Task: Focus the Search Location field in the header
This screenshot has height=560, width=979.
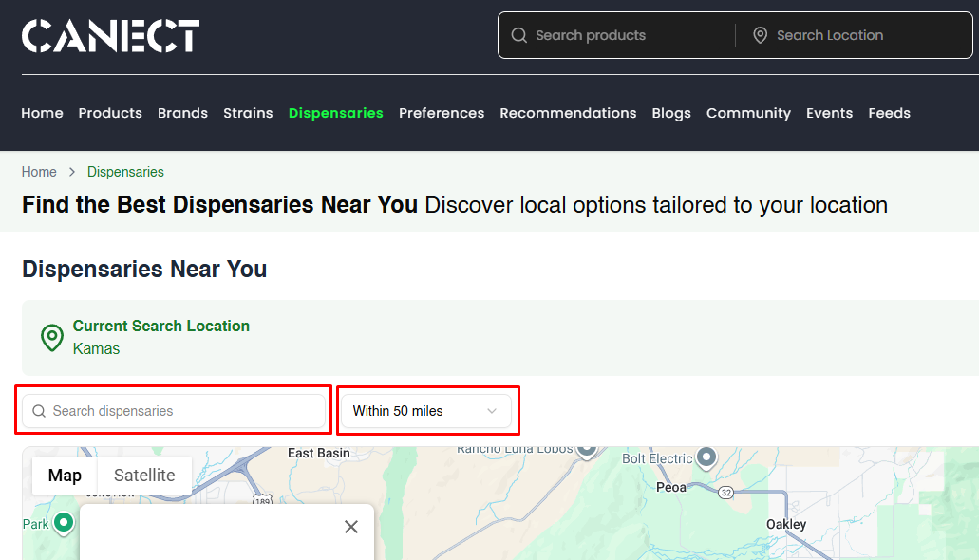Action: [x=855, y=35]
